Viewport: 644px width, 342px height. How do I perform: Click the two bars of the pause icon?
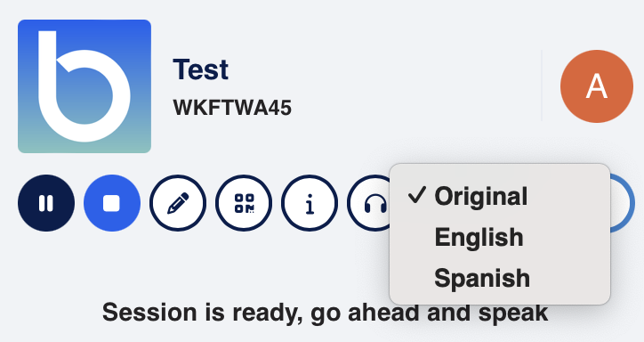46,203
